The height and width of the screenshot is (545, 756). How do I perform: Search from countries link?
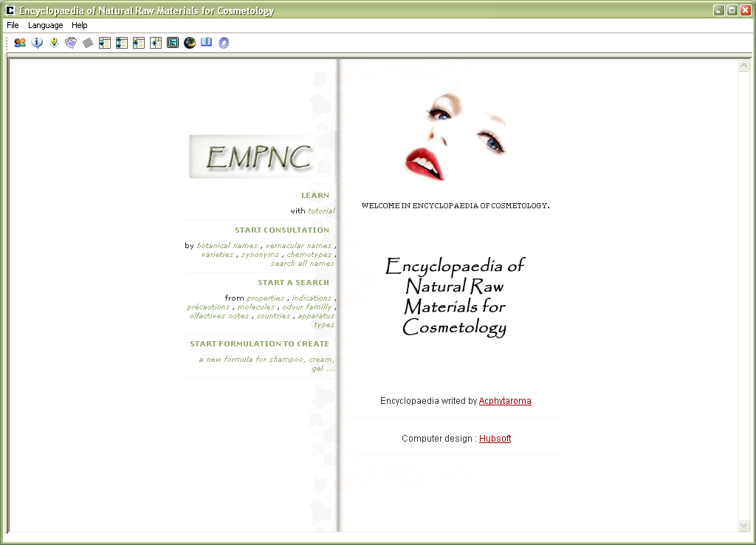(x=273, y=316)
